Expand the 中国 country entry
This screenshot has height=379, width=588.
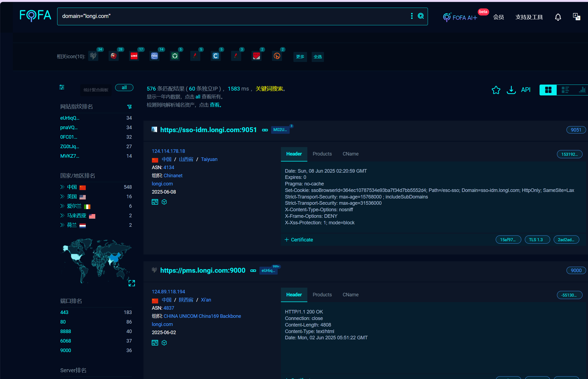coord(62,187)
